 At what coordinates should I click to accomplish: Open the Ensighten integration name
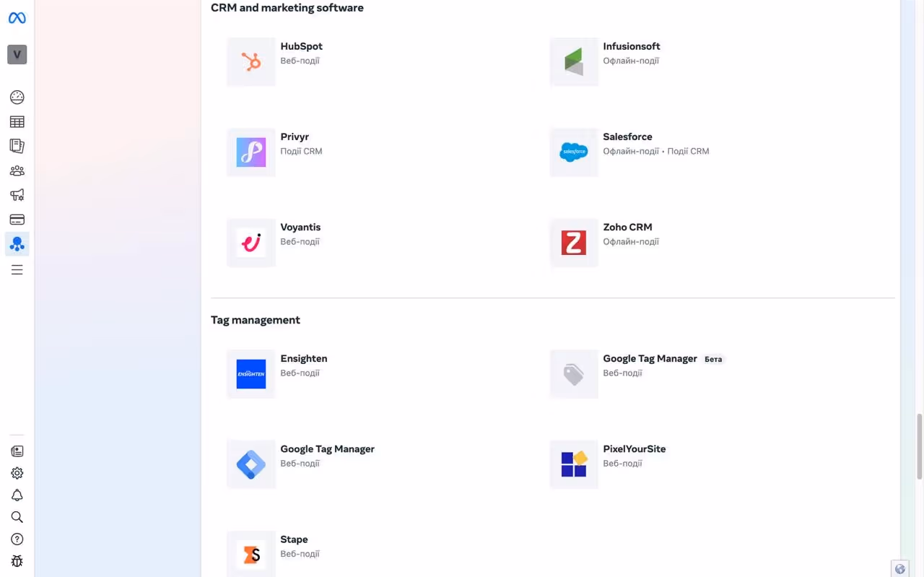304,358
